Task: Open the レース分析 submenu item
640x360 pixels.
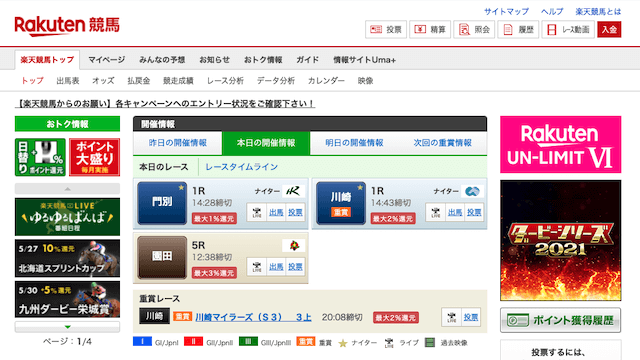Action: (225, 80)
